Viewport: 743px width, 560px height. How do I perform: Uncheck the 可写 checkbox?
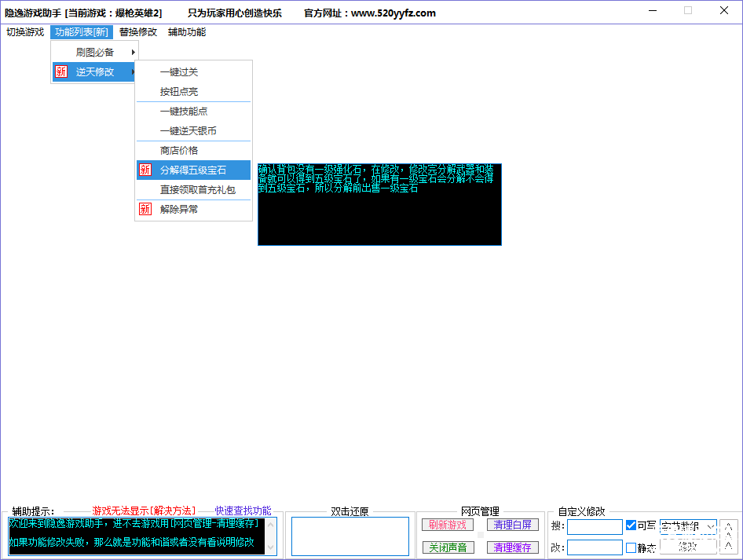point(631,525)
